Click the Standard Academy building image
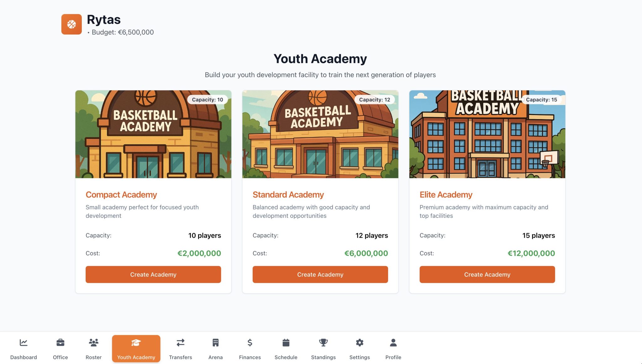The height and width of the screenshot is (364, 642). pos(320,138)
